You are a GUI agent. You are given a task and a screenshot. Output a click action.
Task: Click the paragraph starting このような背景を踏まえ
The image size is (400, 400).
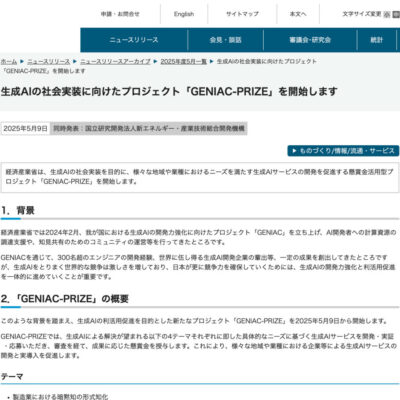[194, 321]
